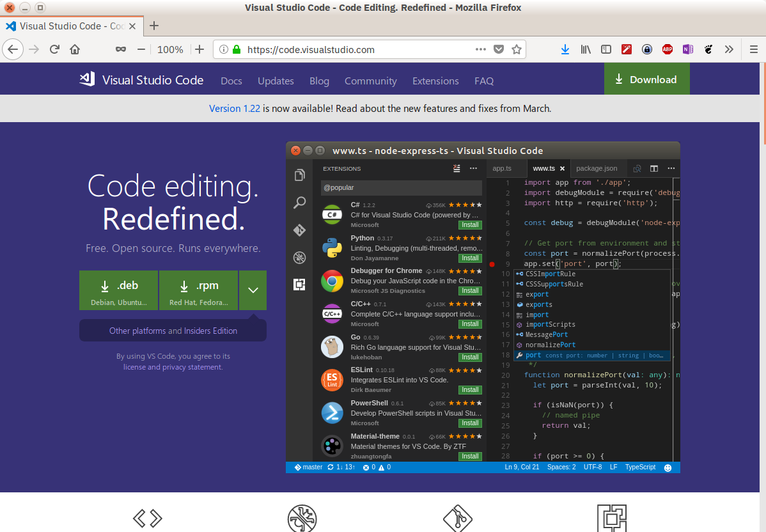766x532 pixels.
Task: Expand Other platforms and Insiders Edition menu
Action: (x=173, y=331)
